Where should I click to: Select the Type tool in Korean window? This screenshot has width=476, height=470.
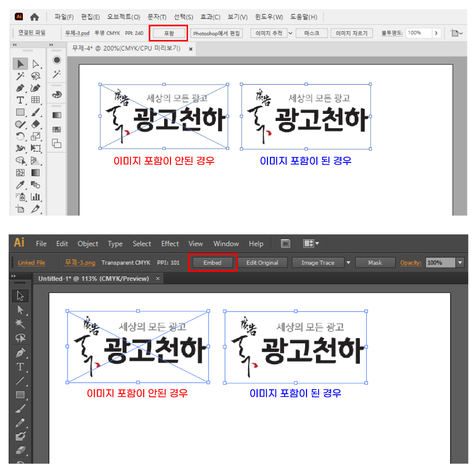20,100
